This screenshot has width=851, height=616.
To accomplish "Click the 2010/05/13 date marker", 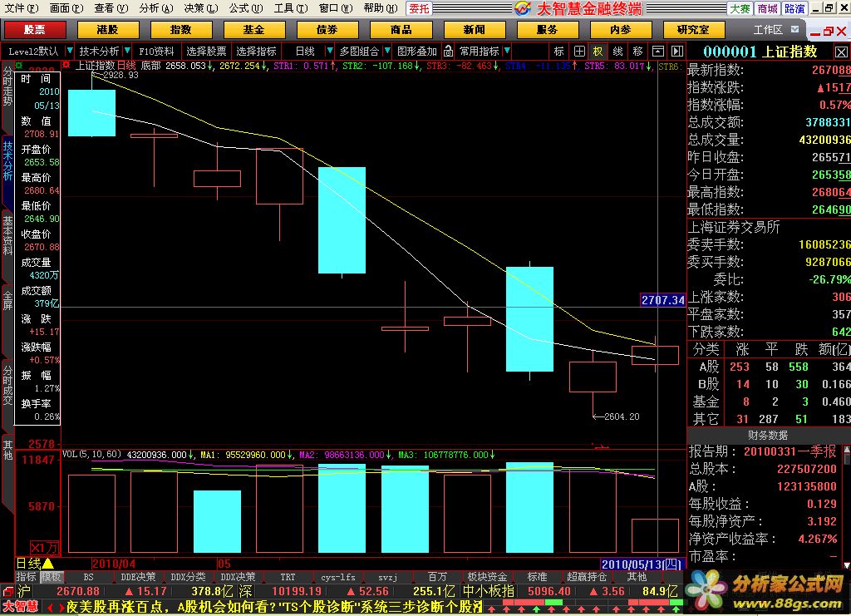I will coord(641,564).
